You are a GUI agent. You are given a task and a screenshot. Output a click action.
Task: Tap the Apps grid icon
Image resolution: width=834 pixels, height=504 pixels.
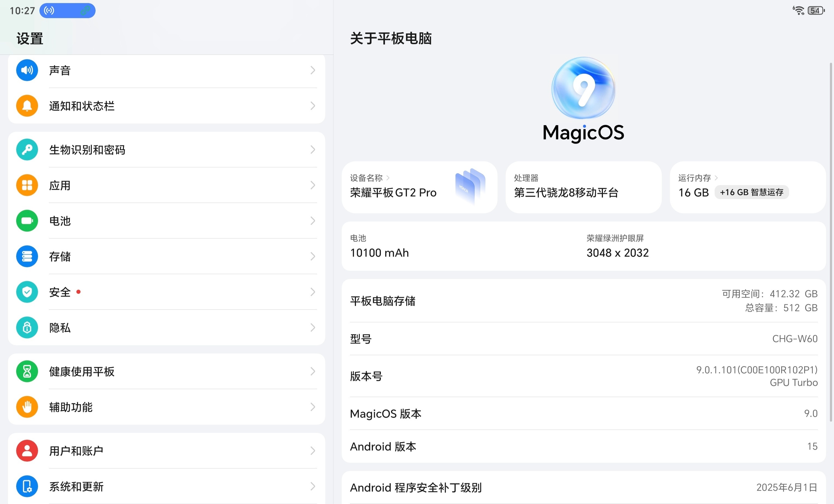click(27, 185)
